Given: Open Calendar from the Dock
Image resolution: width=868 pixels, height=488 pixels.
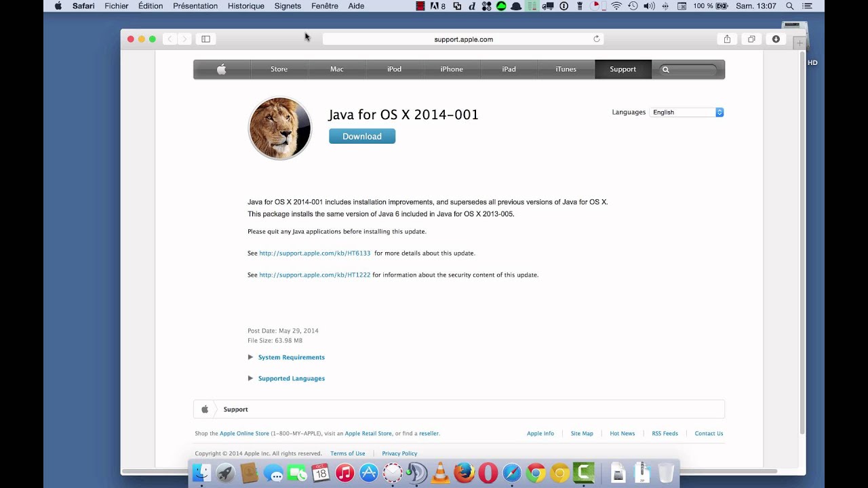Looking at the screenshot, I should pyautogui.click(x=321, y=472).
